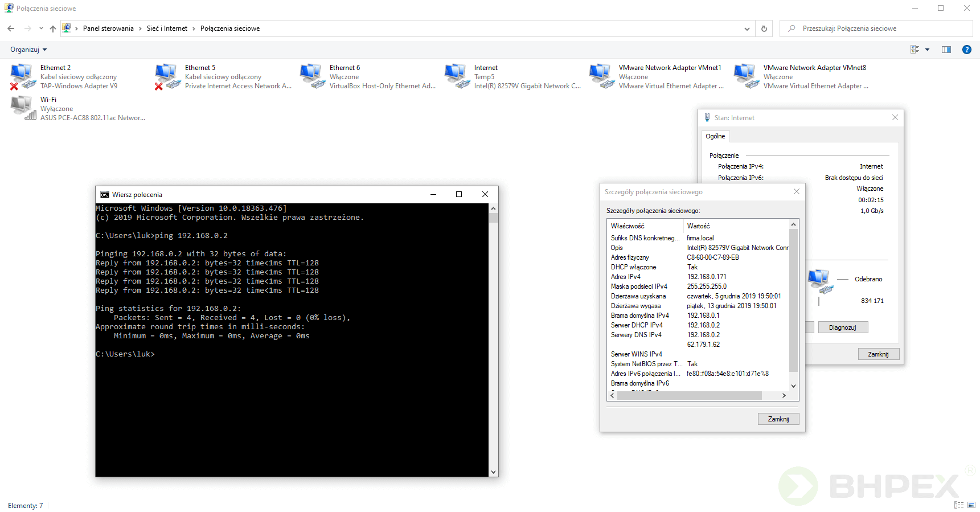Close the Stan: Internet dialog
The image size is (980, 512).
895,118
